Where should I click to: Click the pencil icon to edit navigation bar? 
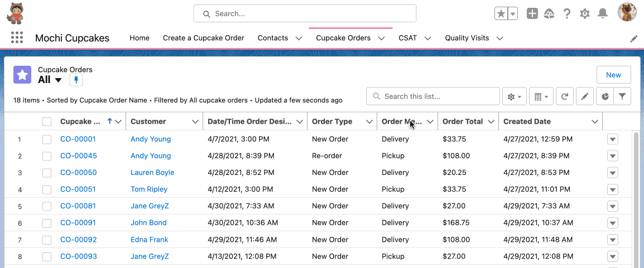[634, 38]
